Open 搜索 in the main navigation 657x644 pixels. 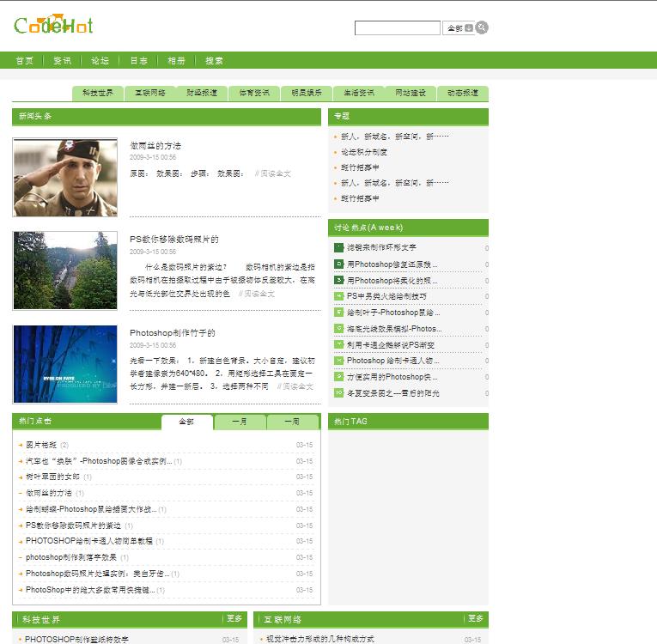pos(214,61)
